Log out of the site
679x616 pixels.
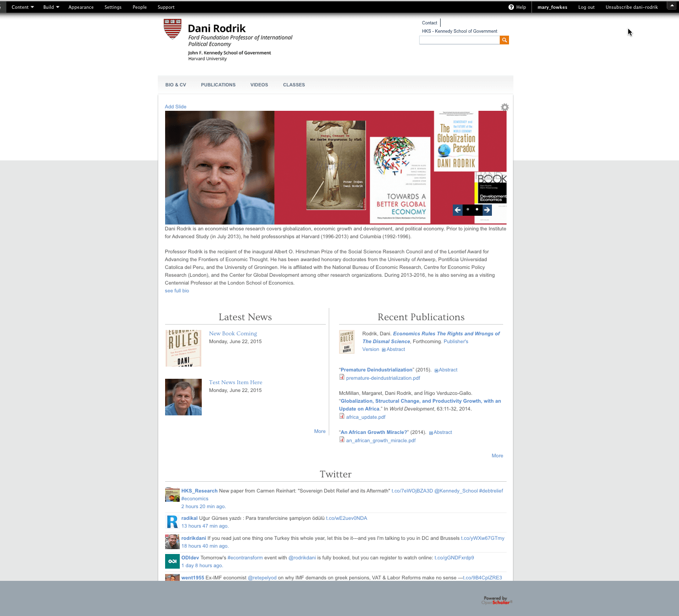pyautogui.click(x=587, y=7)
